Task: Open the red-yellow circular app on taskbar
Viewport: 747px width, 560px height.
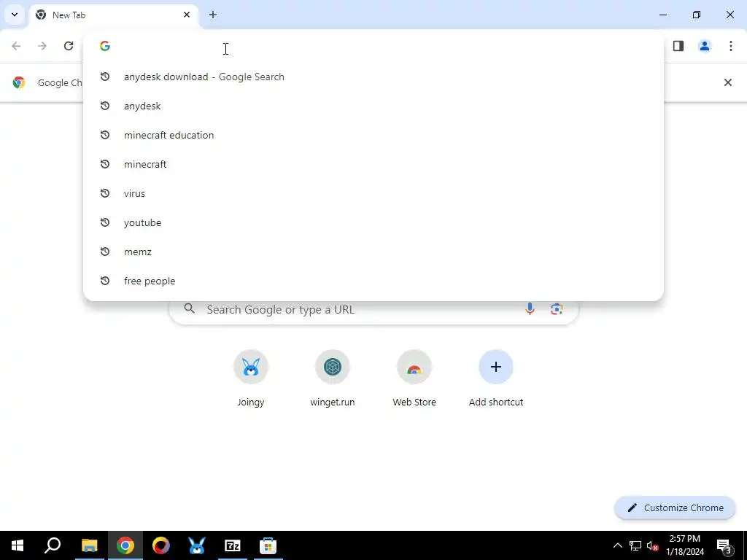Action: pos(161,545)
